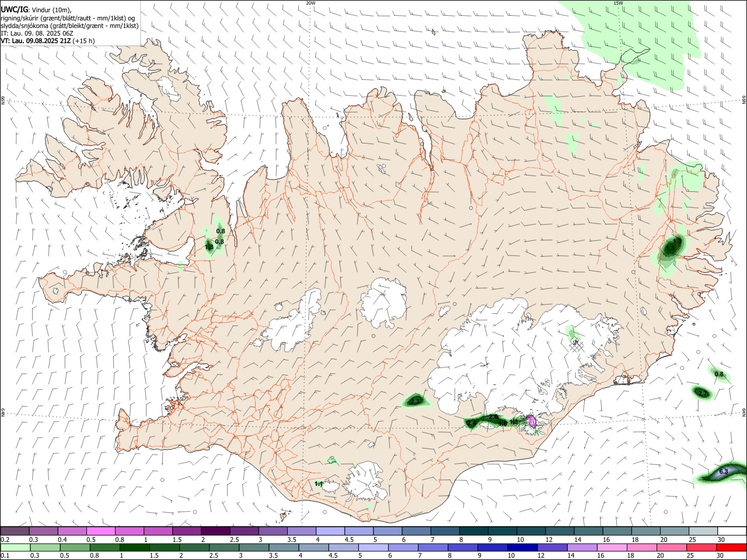The image size is (747, 560).
Task: Click the 6.3 rainfall value offshore southeast
Action: [x=724, y=471]
